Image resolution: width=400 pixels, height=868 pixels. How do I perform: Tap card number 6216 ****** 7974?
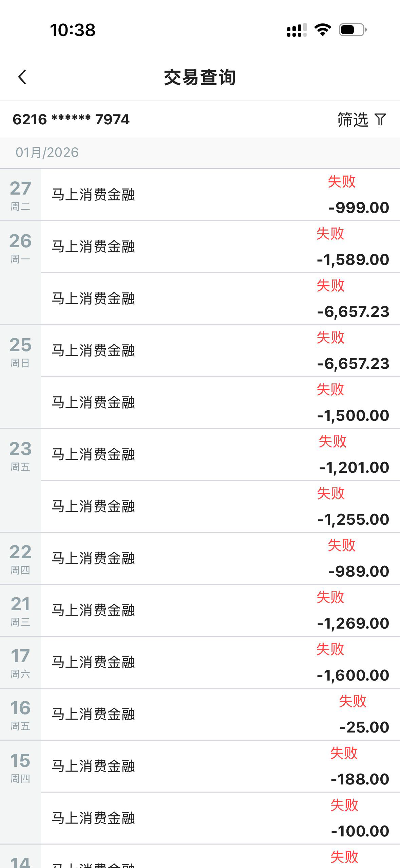[71, 120]
